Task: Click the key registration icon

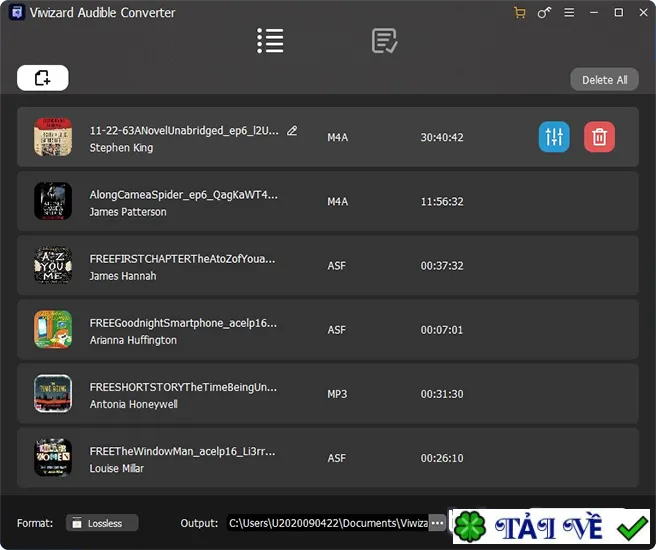Action: click(x=544, y=13)
